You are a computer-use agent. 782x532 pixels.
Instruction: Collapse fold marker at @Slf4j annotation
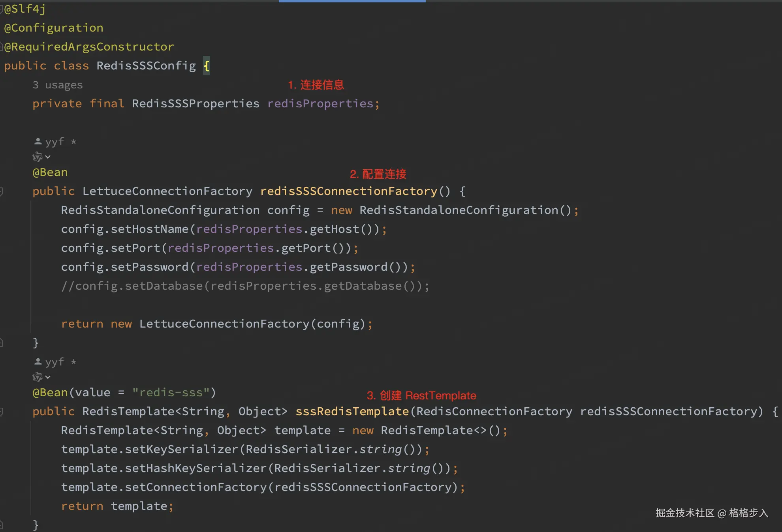pyautogui.click(x=2, y=9)
